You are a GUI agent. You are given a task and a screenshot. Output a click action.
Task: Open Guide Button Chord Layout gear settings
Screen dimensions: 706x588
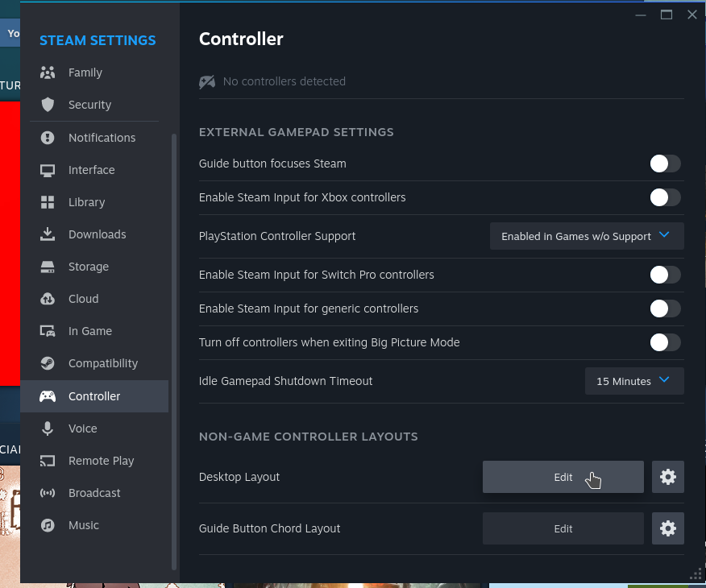click(668, 528)
